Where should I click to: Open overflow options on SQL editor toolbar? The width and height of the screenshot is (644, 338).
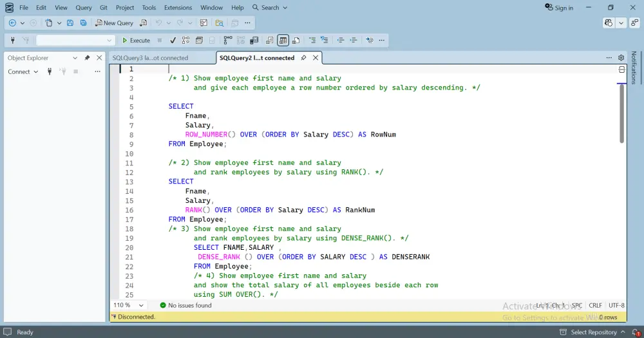pos(381,41)
